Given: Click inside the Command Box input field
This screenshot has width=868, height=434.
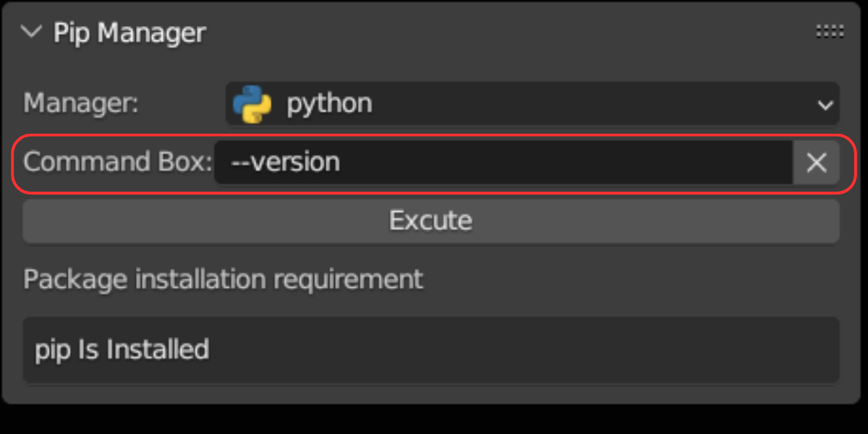Looking at the screenshot, I should [506, 162].
